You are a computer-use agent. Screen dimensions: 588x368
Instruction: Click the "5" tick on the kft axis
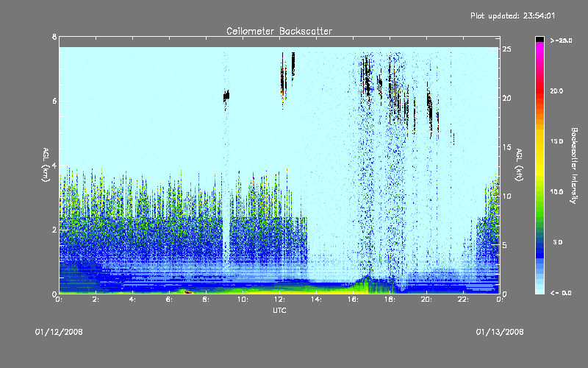505,245
